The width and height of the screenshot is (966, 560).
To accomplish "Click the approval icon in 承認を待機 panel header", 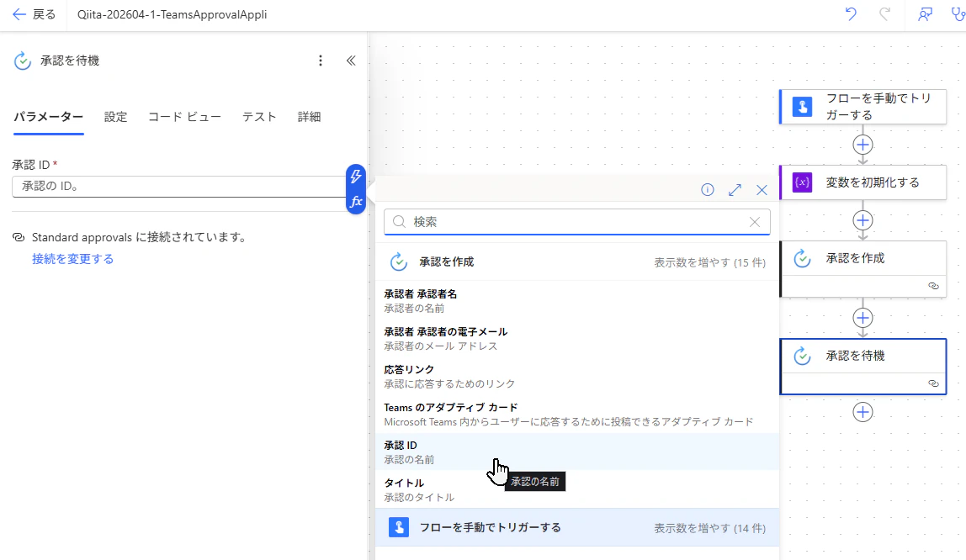I will [22, 61].
